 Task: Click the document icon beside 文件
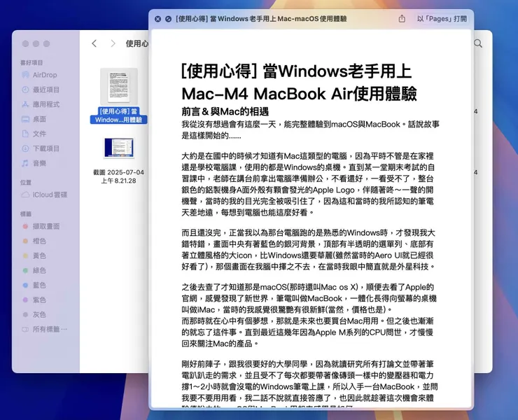tap(25, 134)
